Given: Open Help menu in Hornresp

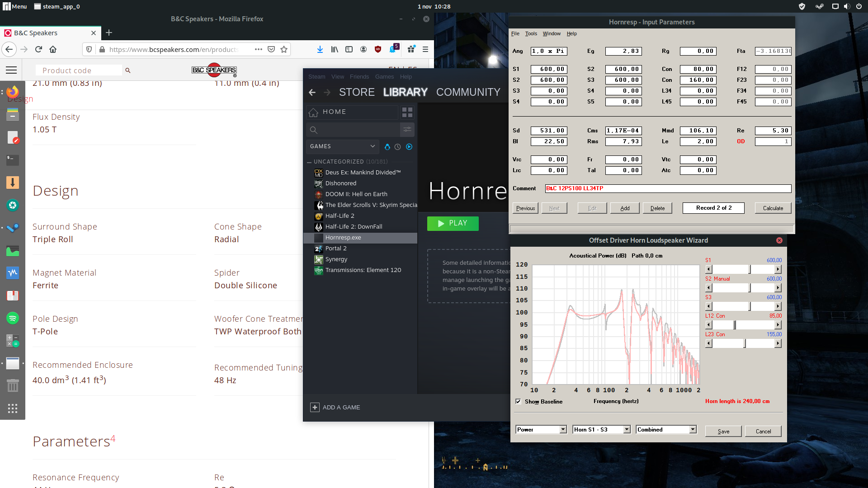Looking at the screenshot, I should click(571, 33).
